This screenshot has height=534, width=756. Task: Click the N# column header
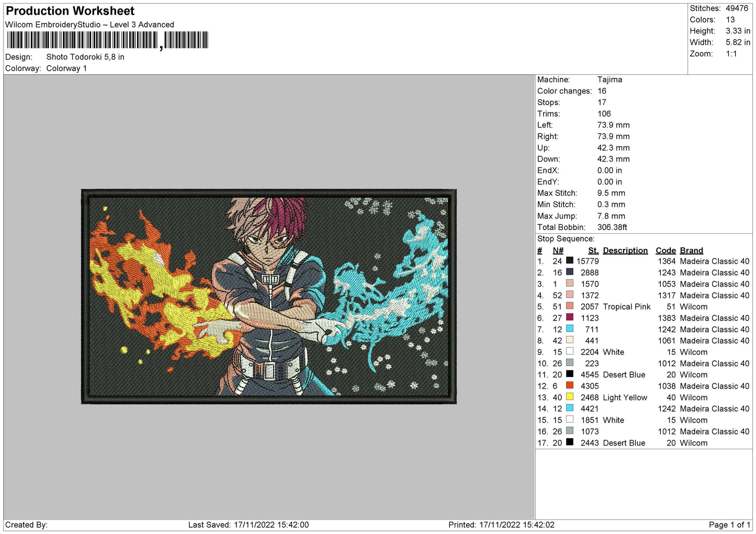[x=558, y=251]
